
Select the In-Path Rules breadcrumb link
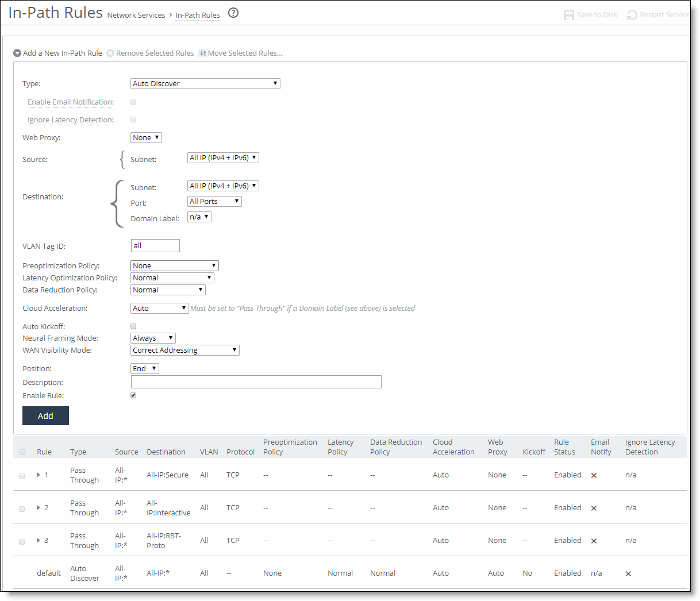click(197, 15)
